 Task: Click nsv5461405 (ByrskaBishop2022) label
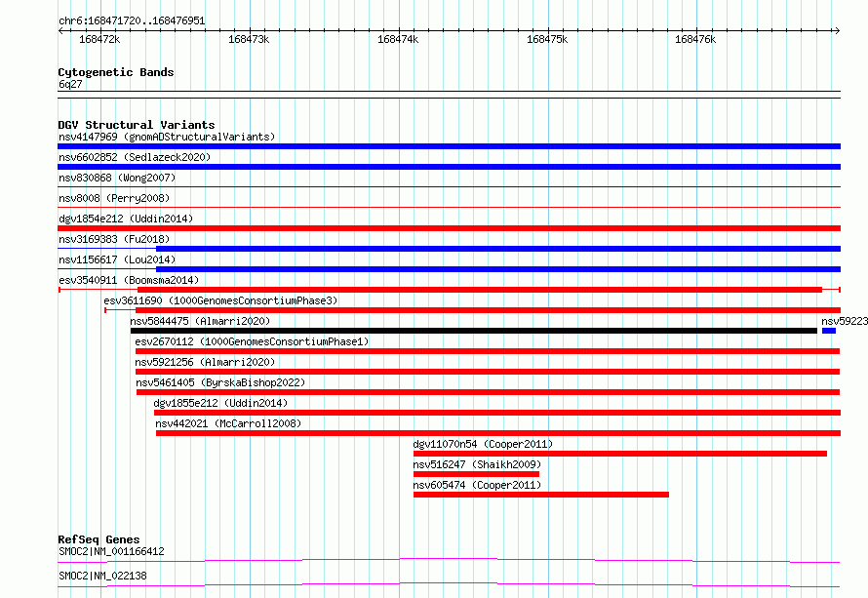(x=220, y=382)
